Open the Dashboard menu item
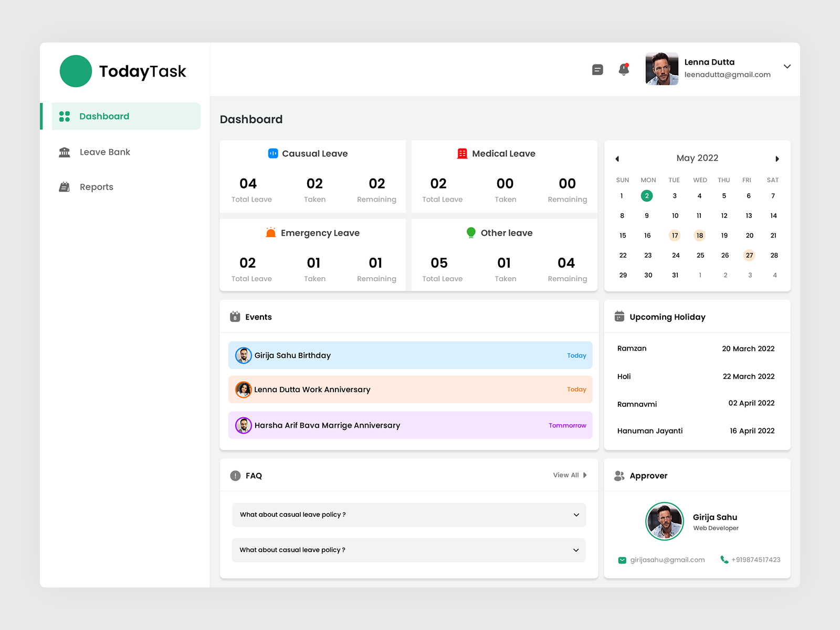This screenshot has width=840, height=630. coord(126,116)
